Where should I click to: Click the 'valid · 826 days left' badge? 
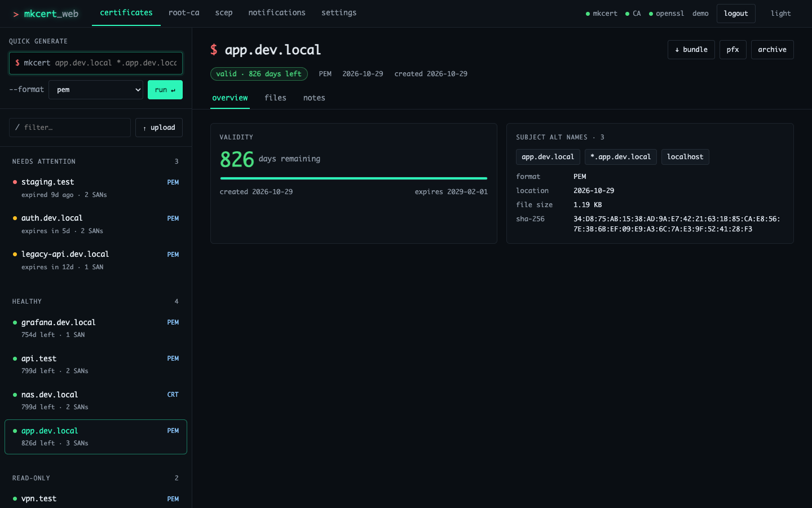point(259,74)
